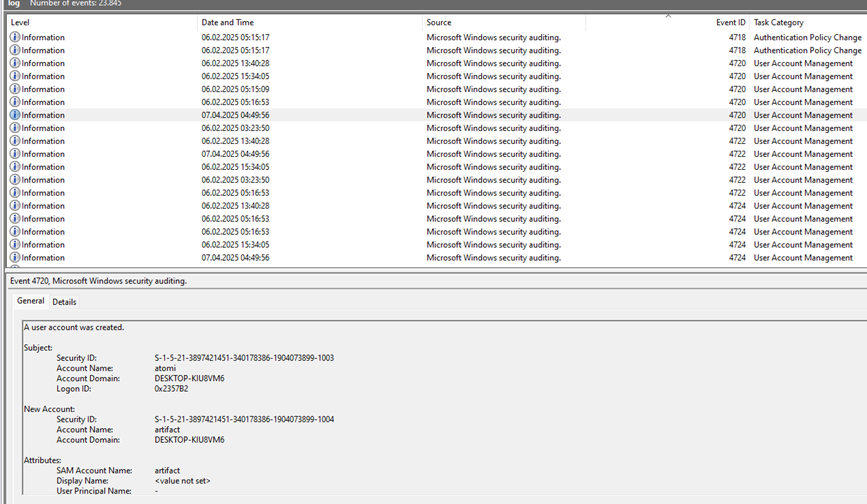Screen dimensions: 867x504
Task: Click source text in the 05:15:09 event row
Action: click(494, 90)
